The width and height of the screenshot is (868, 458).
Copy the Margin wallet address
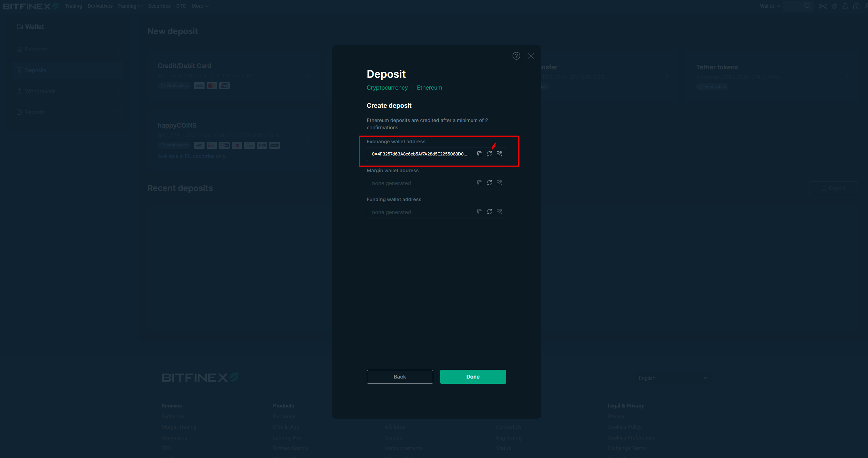480,183
